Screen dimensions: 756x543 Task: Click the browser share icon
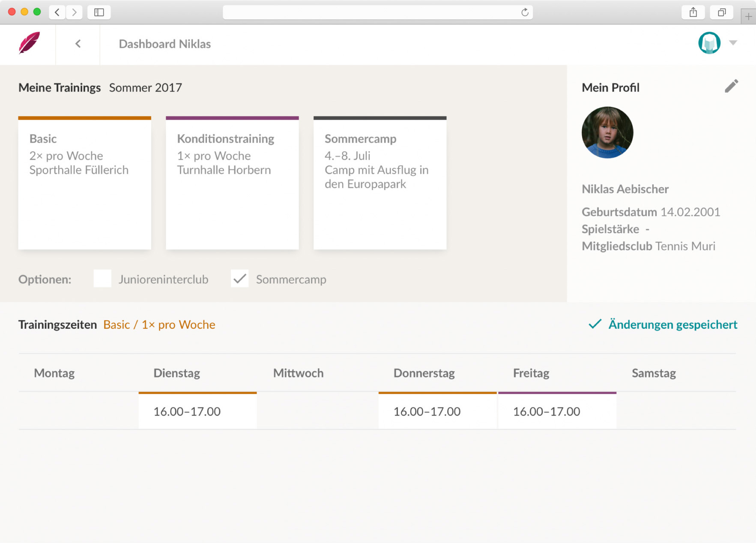click(x=693, y=12)
